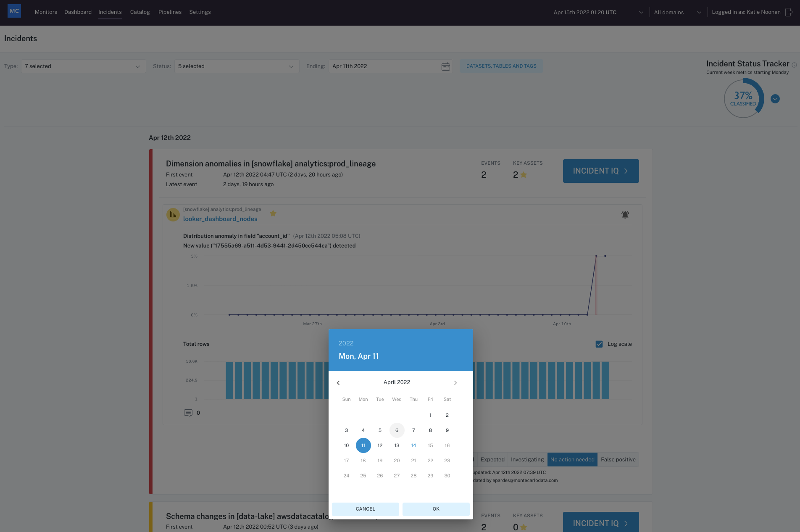This screenshot has height=532, width=800.
Task: Click the anomaly spike point on chart
Action: [596, 256]
